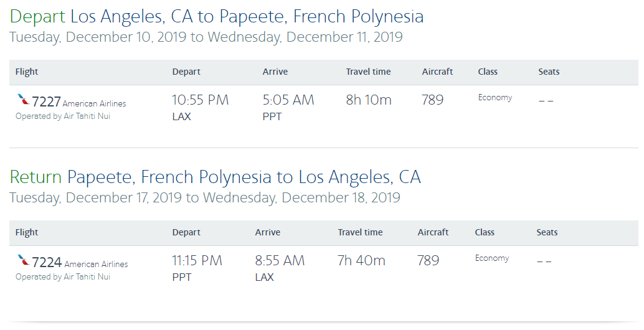Select the 789 aircraft for the departing flight
This screenshot has width=644, height=330.
pos(432,100)
